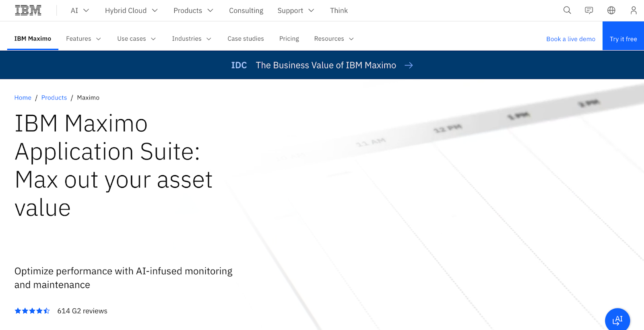Expand the Features dropdown chevron
Image resolution: width=644 pixels, height=330 pixels.
(99, 39)
